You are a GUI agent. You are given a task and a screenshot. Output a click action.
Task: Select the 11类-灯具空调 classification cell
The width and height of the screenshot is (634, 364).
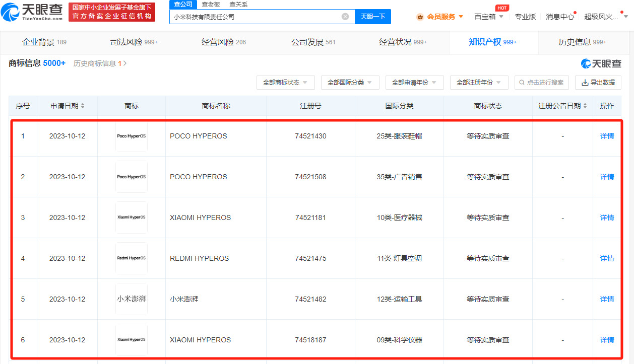(399, 258)
